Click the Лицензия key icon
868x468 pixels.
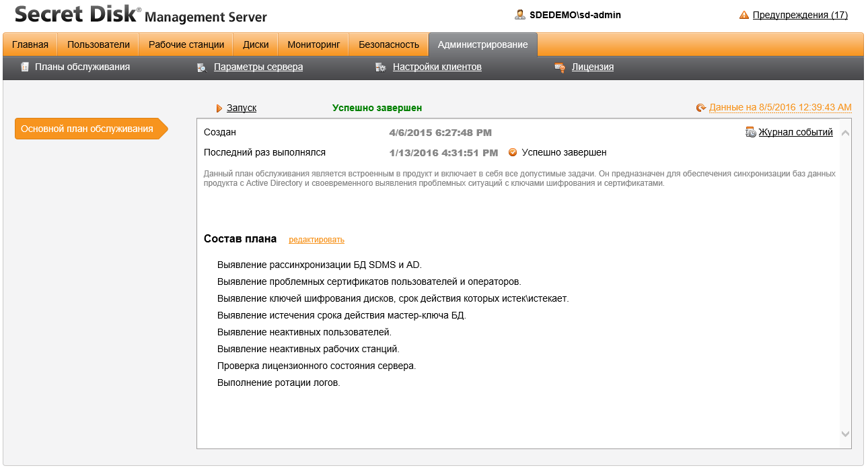559,67
